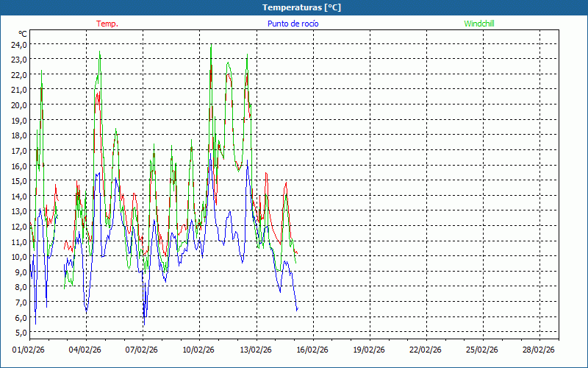The width and height of the screenshot is (588, 368).
Task: Click the 5,0 y-axis value
Action: 19,332
